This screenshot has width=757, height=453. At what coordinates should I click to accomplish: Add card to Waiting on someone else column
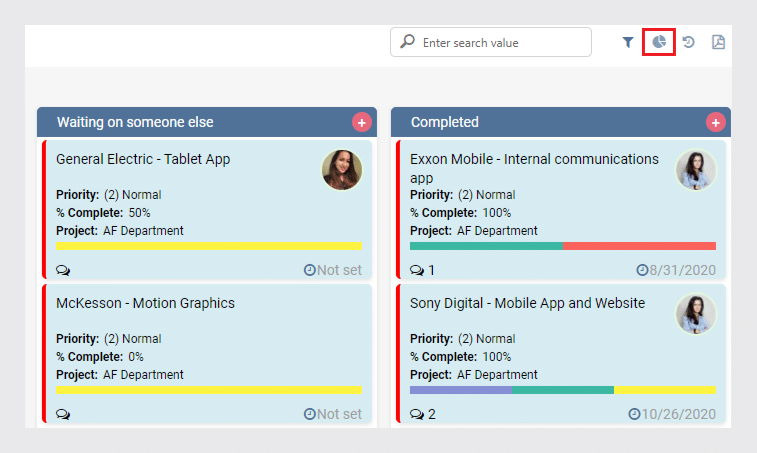(x=362, y=122)
